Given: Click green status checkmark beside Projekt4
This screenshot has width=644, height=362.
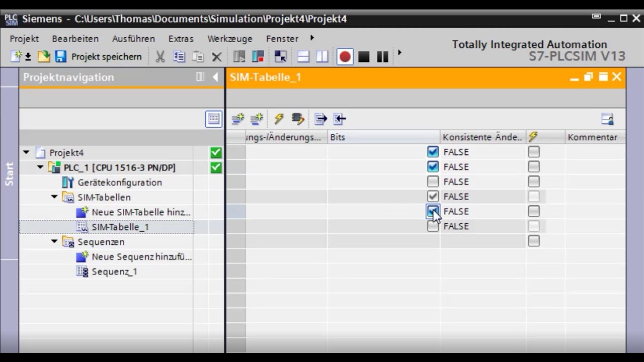Looking at the screenshot, I should pyautogui.click(x=216, y=152).
